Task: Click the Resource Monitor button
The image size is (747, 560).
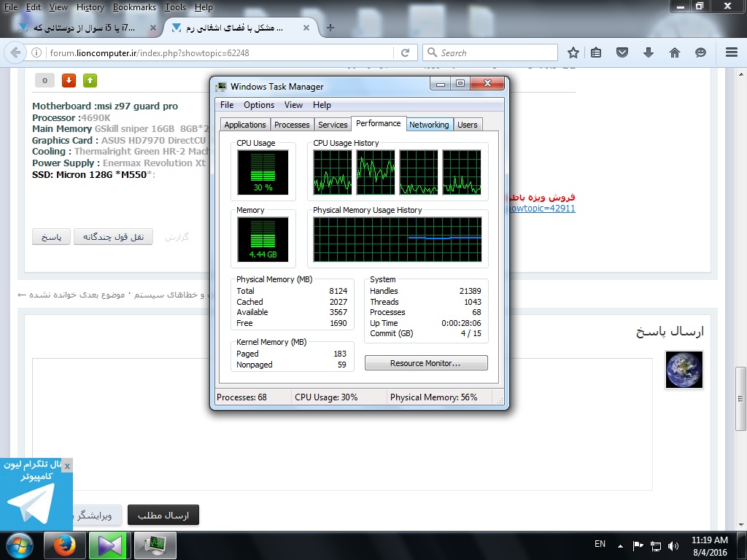Action: click(425, 363)
